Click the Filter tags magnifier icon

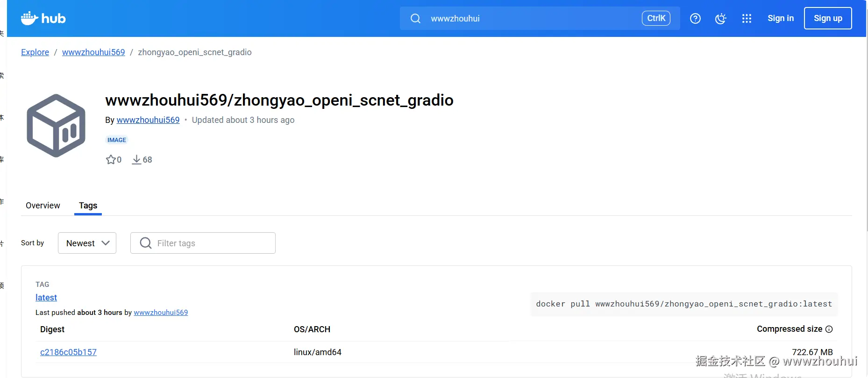tap(146, 243)
